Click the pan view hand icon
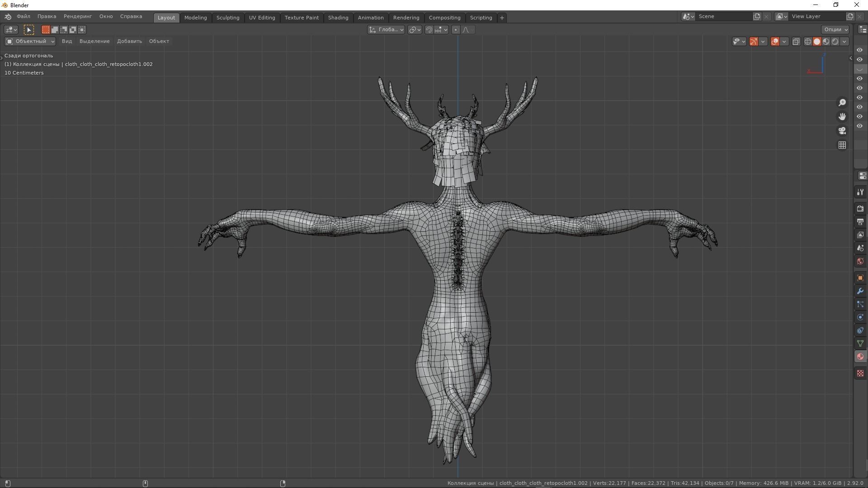 pyautogui.click(x=842, y=117)
